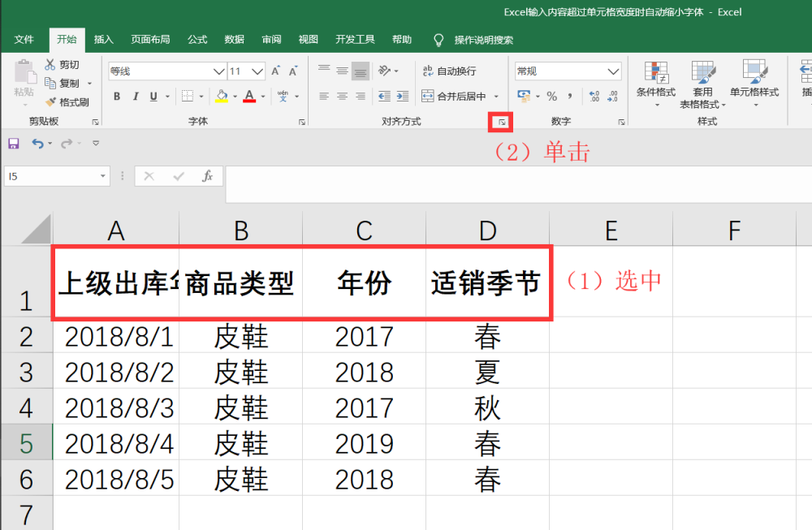Switch to Page Layout (页面布局) tab

150,39
